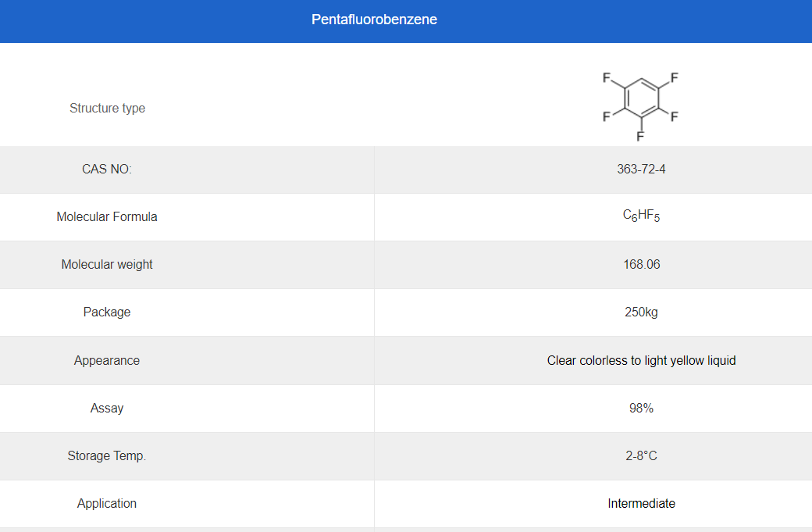Select the 2-8°C storage temperature value
This screenshot has height=532, width=812.
[x=641, y=456]
